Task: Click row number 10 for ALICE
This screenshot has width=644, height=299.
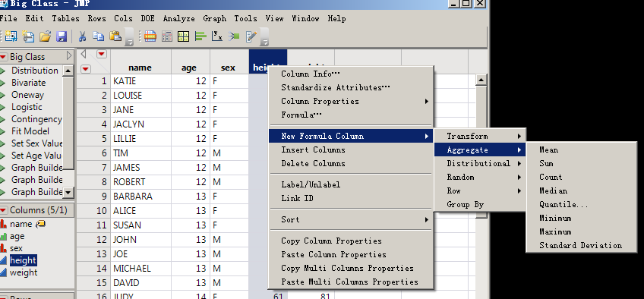Action: 93,211
